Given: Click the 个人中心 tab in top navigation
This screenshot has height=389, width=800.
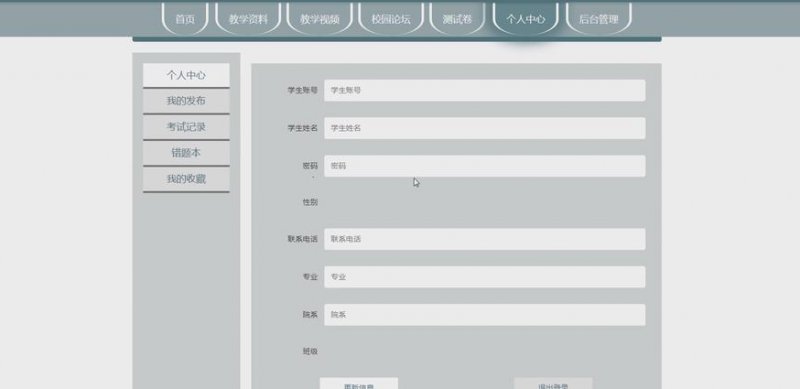Looking at the screenshot, I should pyautogui.click(x=526, y=19).
